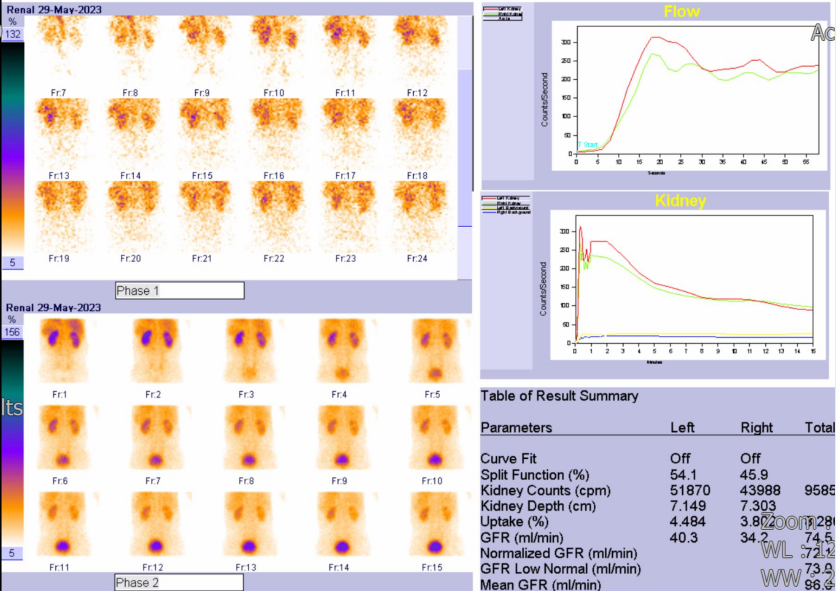The width and height of the screenshot is (836, 591).
Task: Select the upper threshold value 156
Action: point(14,332)
